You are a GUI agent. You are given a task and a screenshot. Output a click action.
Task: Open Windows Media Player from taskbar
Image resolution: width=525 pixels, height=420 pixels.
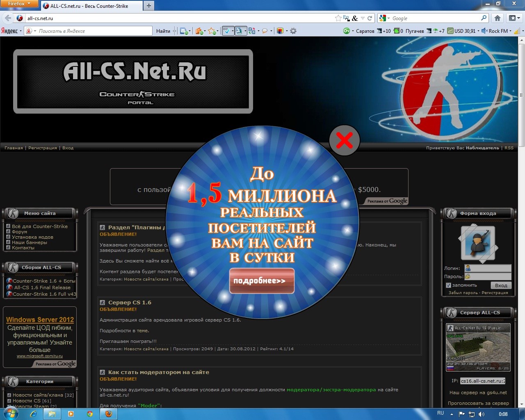[71, 414]
